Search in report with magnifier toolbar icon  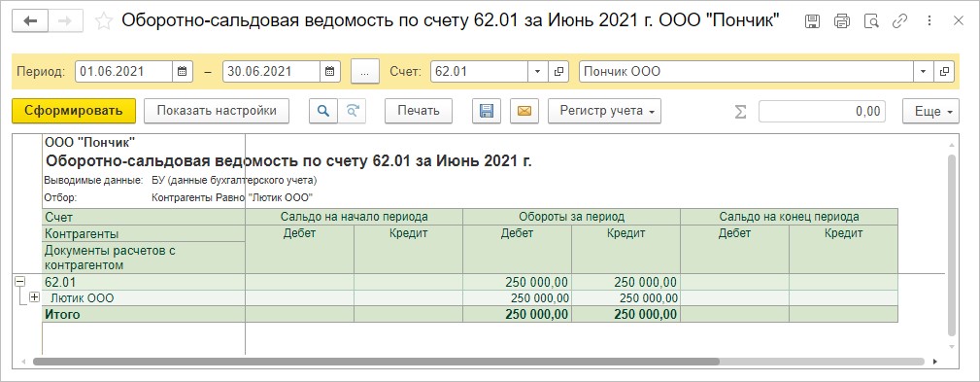tap(323, 111)
